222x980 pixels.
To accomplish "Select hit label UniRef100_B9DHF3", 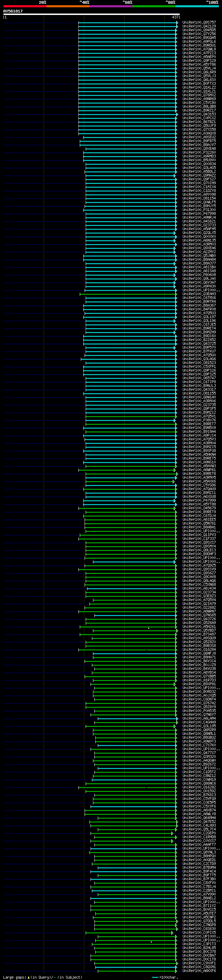I will (199, 554).
